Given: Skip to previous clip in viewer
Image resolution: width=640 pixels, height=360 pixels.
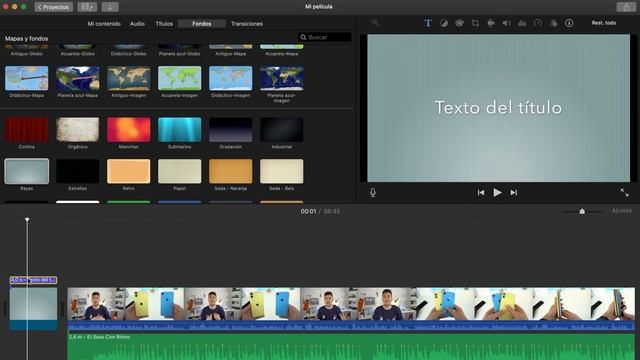Looking at the screenshot, I should [481, 192].
